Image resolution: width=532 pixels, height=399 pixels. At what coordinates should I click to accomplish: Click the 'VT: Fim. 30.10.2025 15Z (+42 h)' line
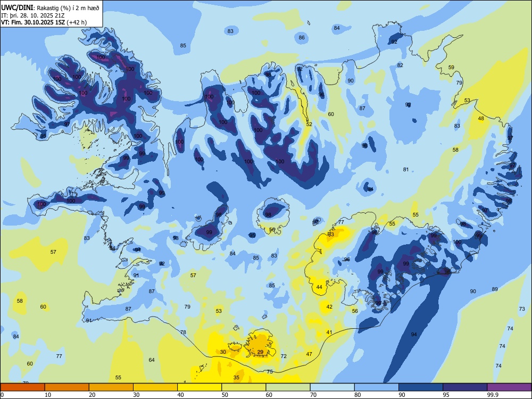[x=44, y=22]
